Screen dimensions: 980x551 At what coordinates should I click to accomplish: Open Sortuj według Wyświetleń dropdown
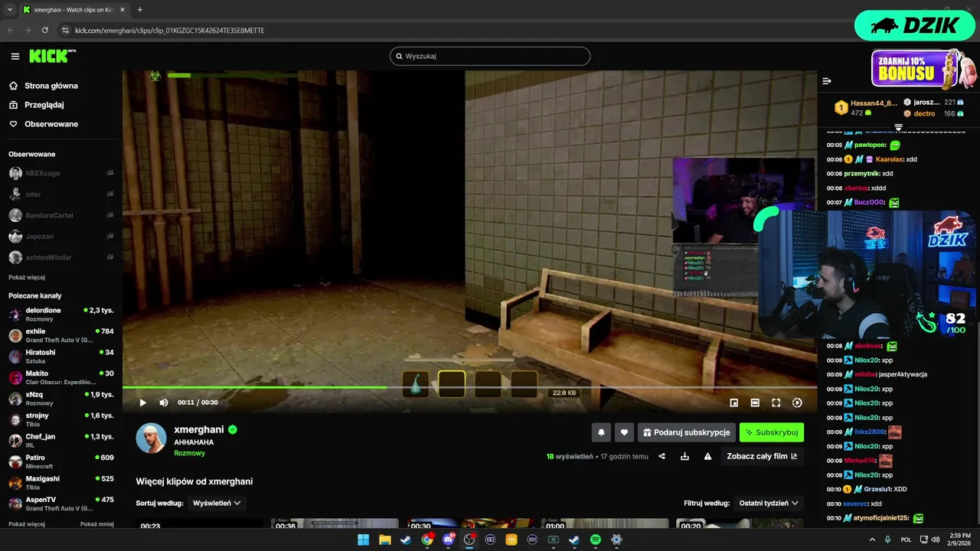217,503
